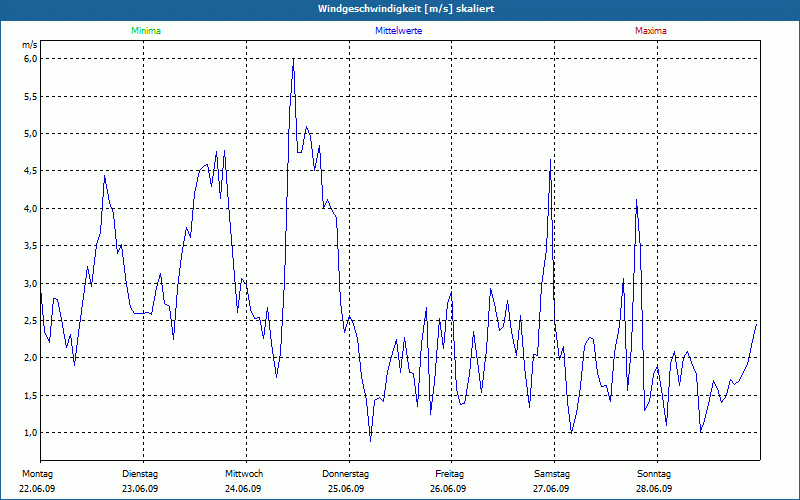Click the date 28.06.09

(654, 489)
